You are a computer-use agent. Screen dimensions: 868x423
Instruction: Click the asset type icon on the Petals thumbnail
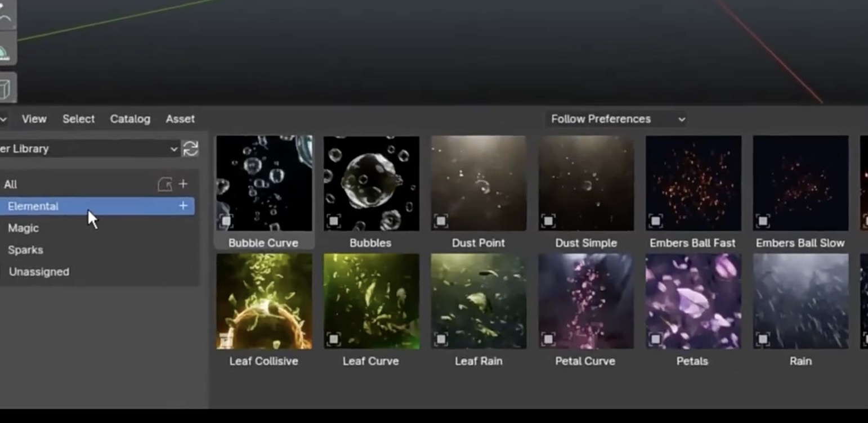click(655, 339)
